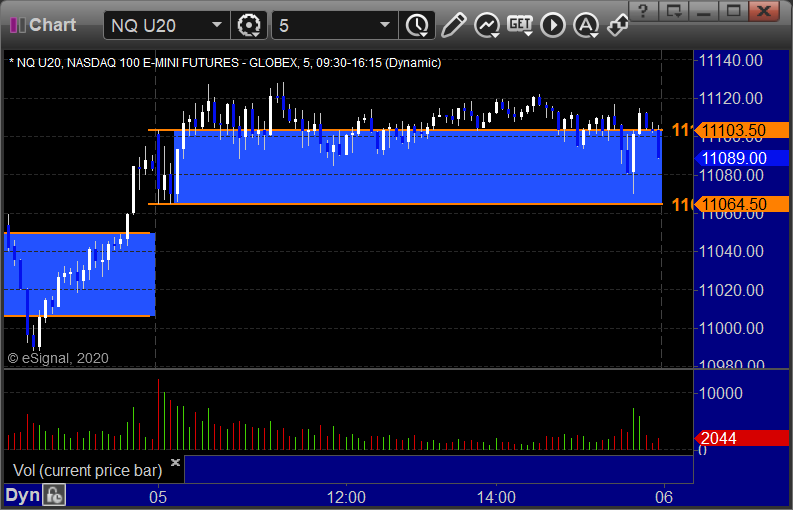
Task: Click the 10000 volume axis label
Action: [x=721, y=393]
